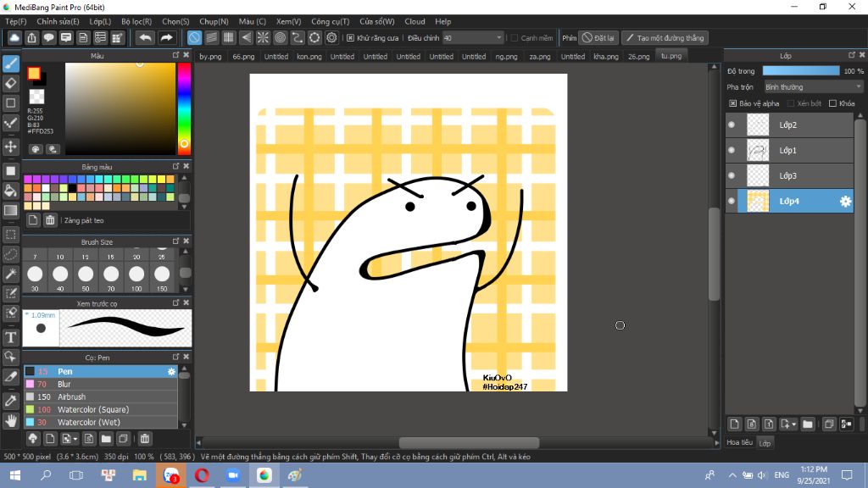
Task: Select the Eraser tool in left toolbar
Action: (11, 83)
